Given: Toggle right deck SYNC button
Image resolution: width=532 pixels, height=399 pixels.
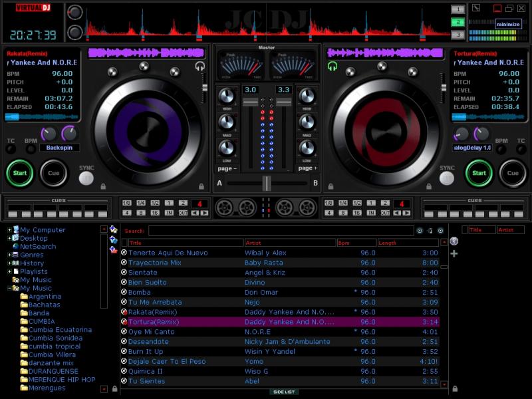Looking at the screenshot, I should pos(446,178).
